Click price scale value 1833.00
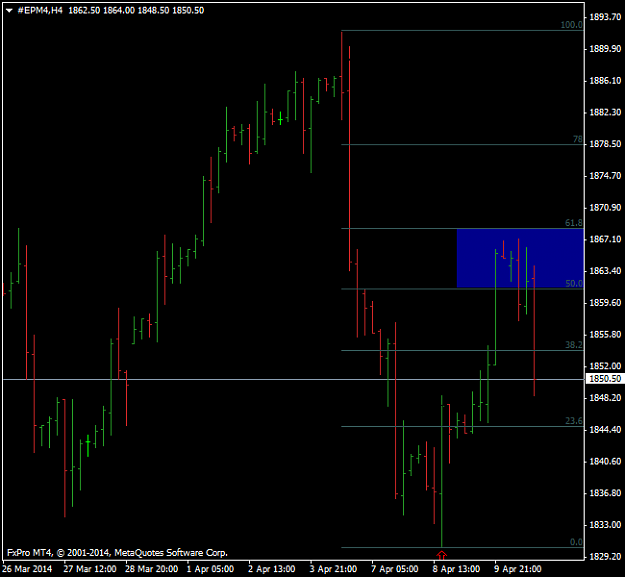Screen dimensions: 625x577 [605, 524]
